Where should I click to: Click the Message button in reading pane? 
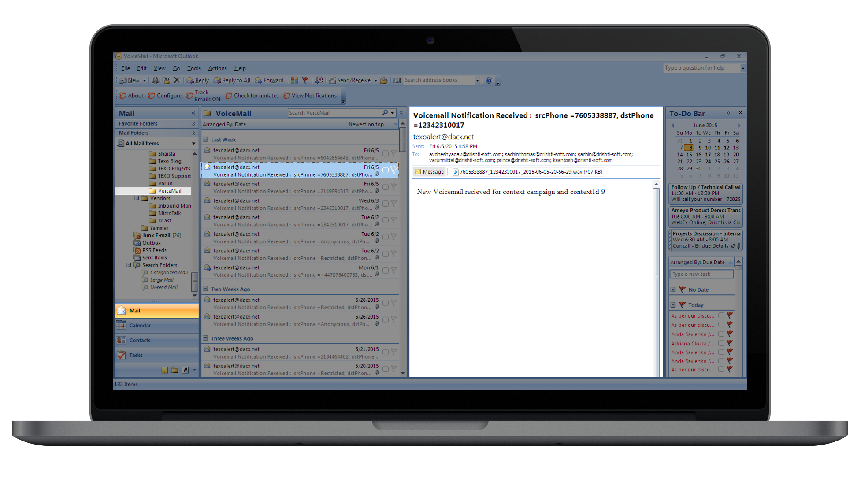pyautogui.click(x=429, y=172)
